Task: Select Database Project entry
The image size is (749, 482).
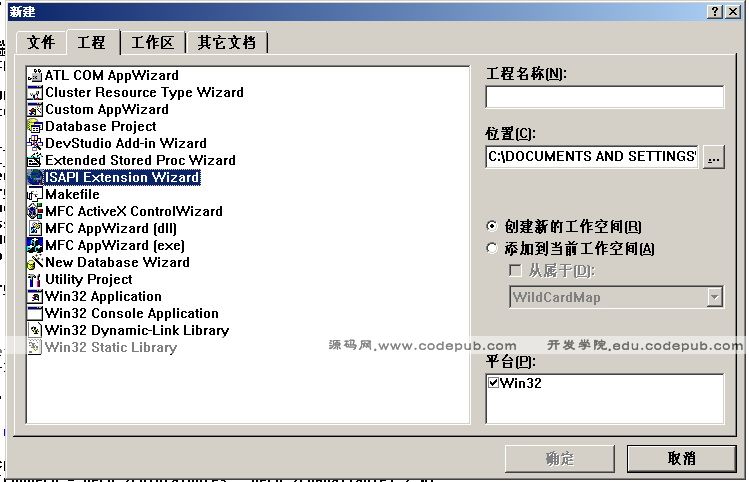Action: (x=100, y=127)
